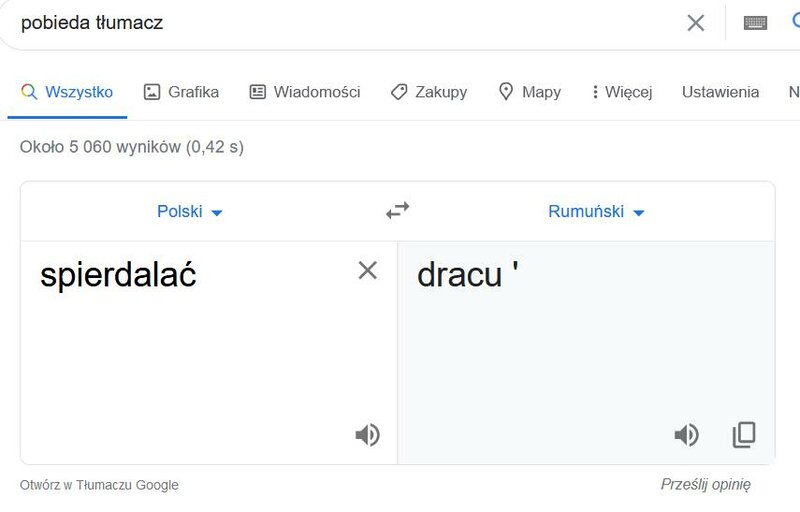The height and width of the screenshot is (512, 800).
Task: Open the Polski source language dropdown
Action: pos(189,211)
